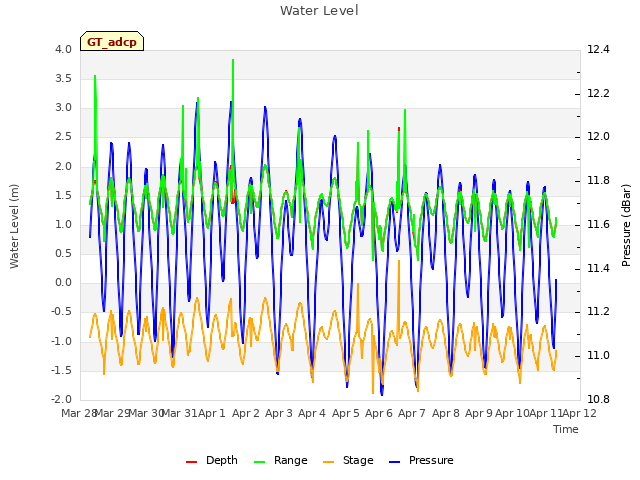Click the green Range legend color marker
The height and width of the screenshot is (480, 640).
click(259, 462)
